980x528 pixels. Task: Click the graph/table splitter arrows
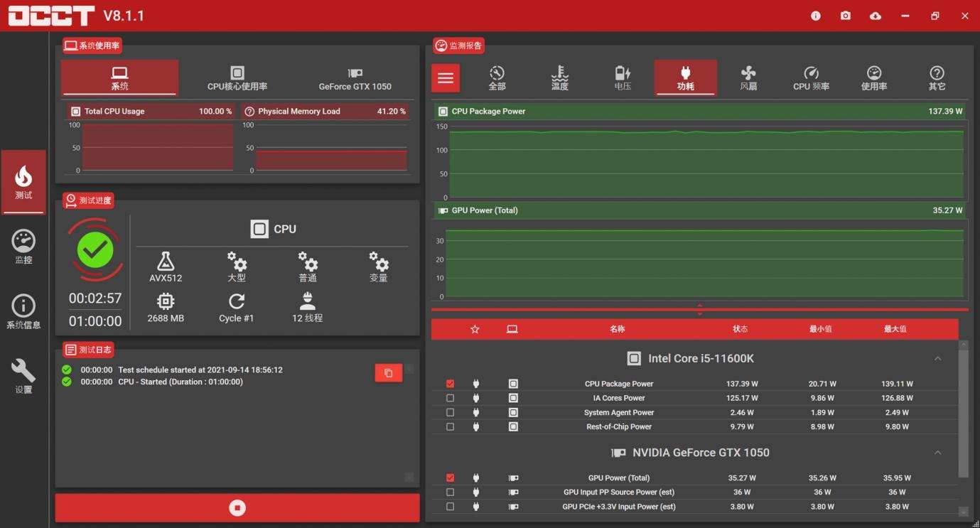[700, 309]
